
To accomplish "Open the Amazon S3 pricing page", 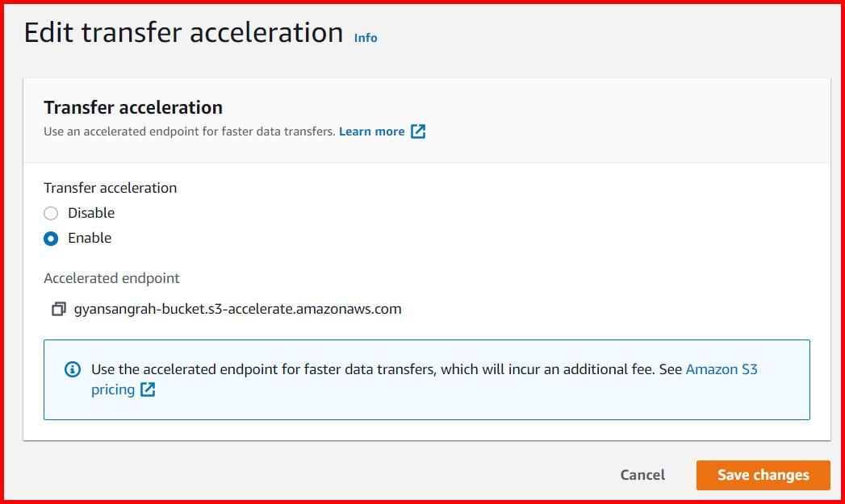I will click(721, 369).
